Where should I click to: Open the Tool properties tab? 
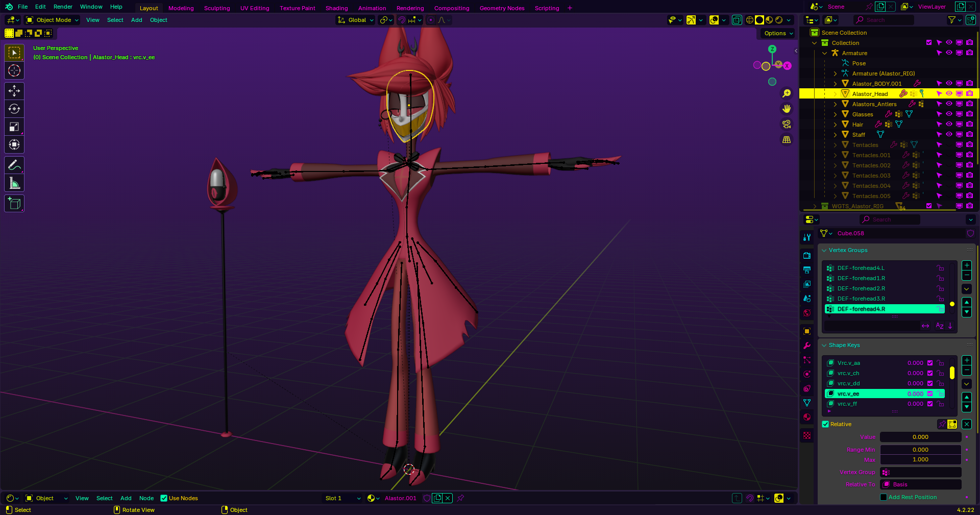point(807,237)
